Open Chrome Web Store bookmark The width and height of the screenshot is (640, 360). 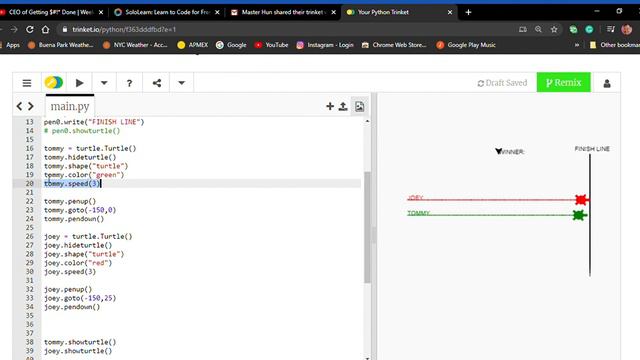pos(394,45)
